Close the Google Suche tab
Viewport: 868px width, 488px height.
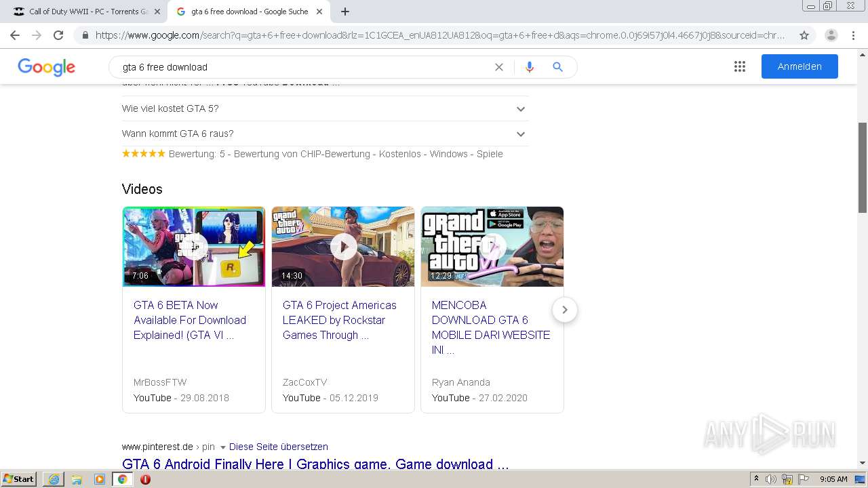point(319,12)
